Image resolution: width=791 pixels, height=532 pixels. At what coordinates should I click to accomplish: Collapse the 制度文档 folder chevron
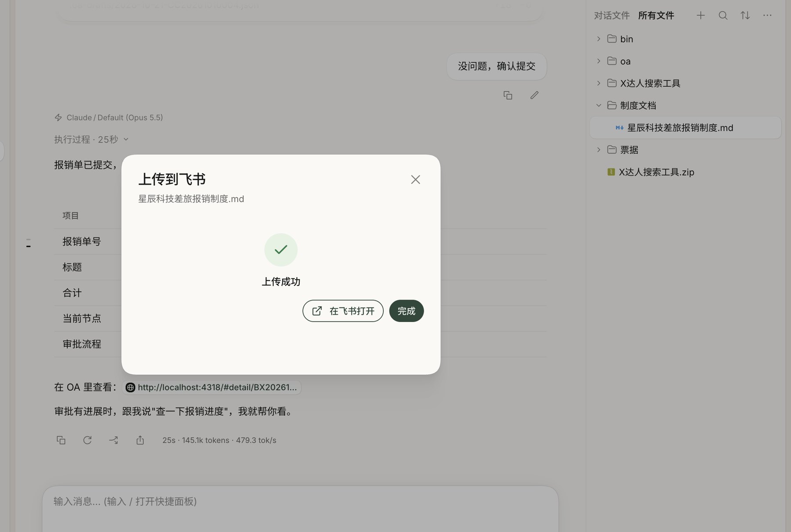599,105
